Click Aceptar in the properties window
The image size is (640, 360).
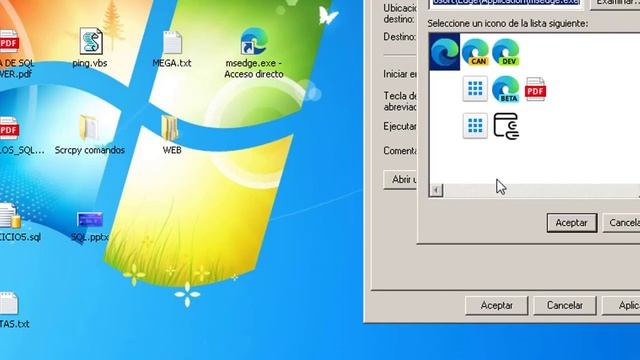(x=496, y=305)
